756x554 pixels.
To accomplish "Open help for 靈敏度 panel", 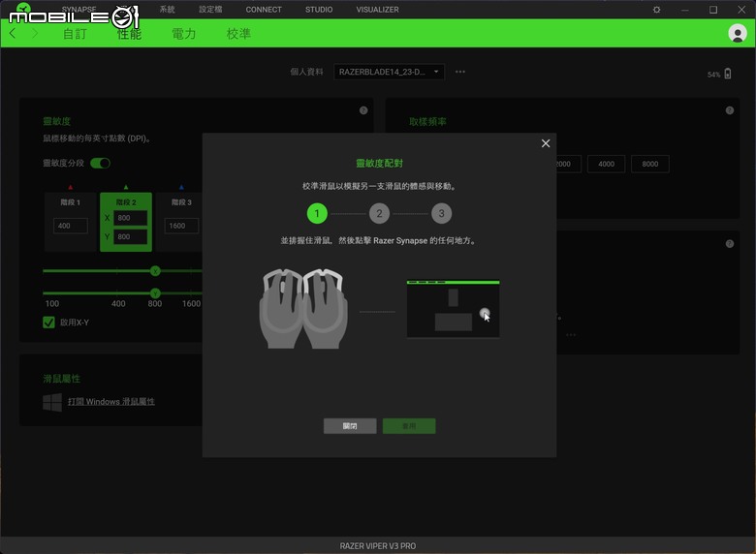I will [363, 110].
